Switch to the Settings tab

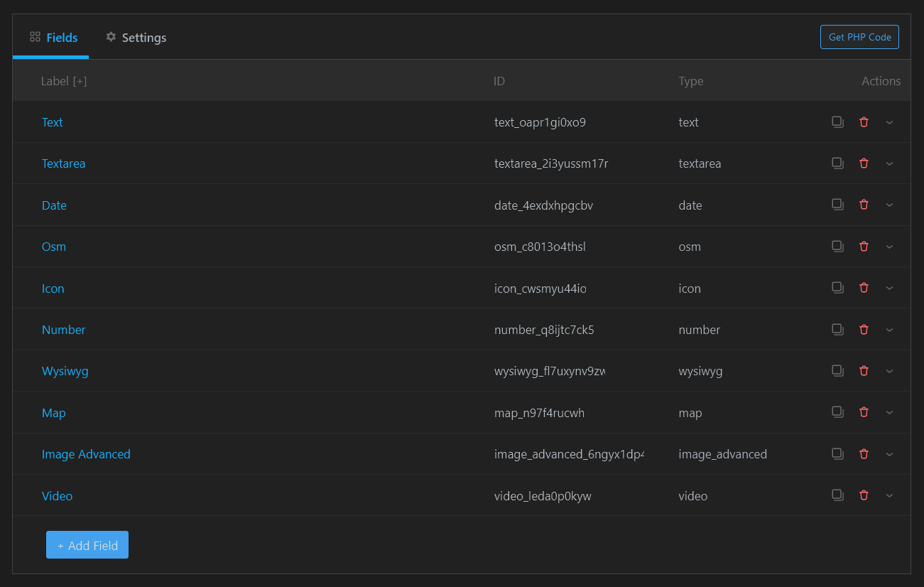pyautogui.click(x=136, y=38)
